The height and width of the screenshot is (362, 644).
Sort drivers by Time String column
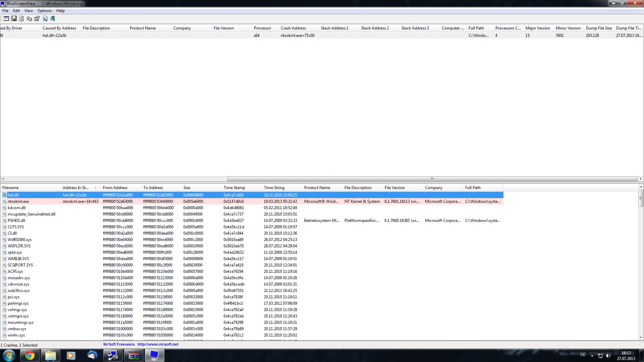(x=274, y=188)
